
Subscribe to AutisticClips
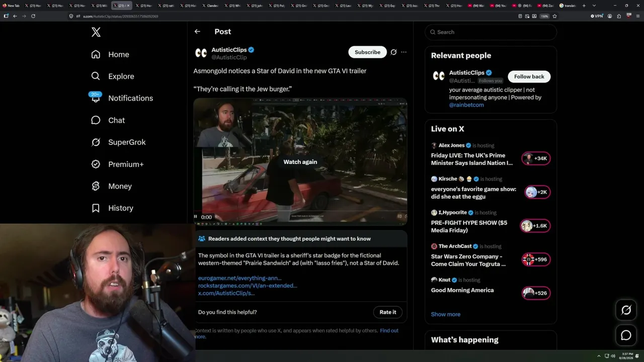tap(367, 52)
